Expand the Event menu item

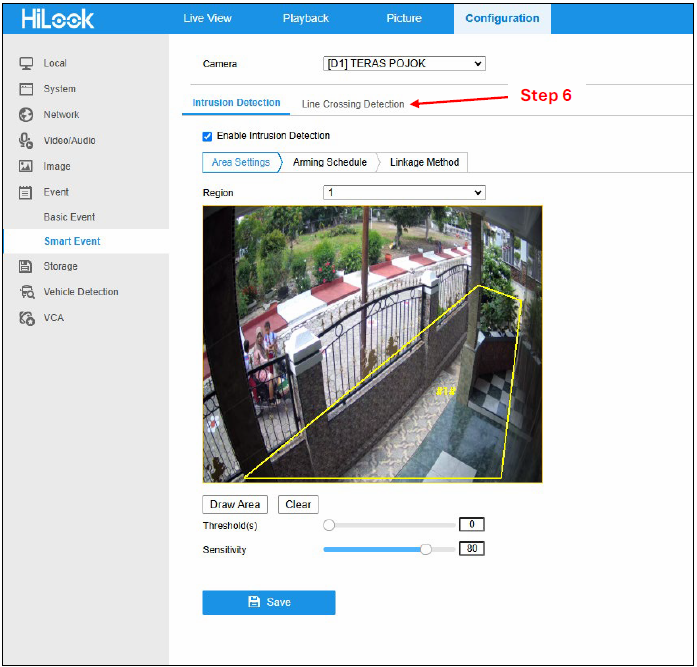point(56,192)
